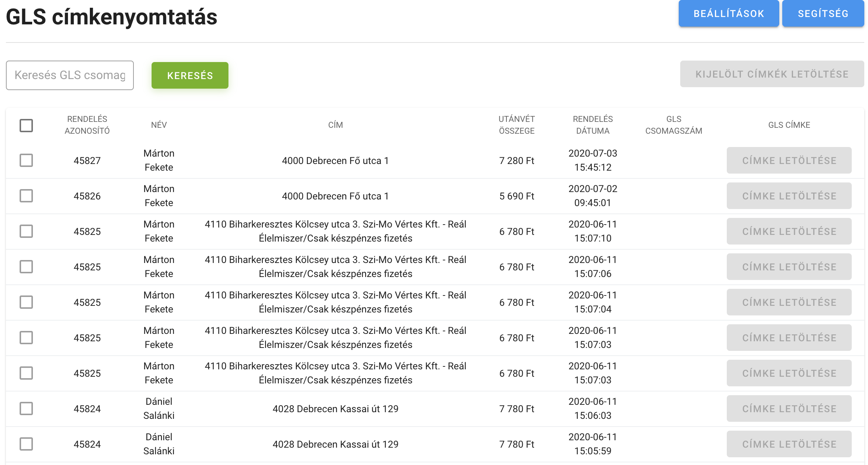Click the Cím column header
Image resolution: width=868 pixels, height=465 pixels.
click(336, 125)
